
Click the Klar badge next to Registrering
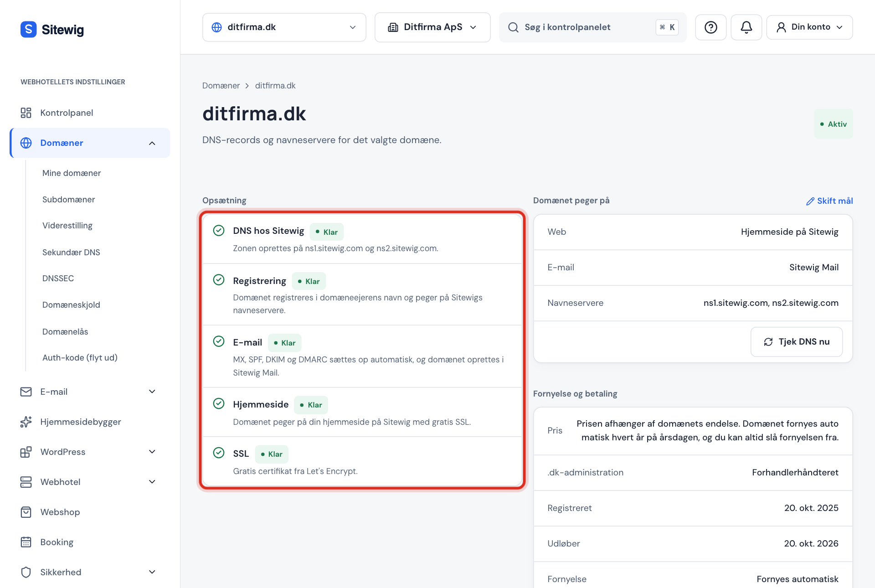309,281
